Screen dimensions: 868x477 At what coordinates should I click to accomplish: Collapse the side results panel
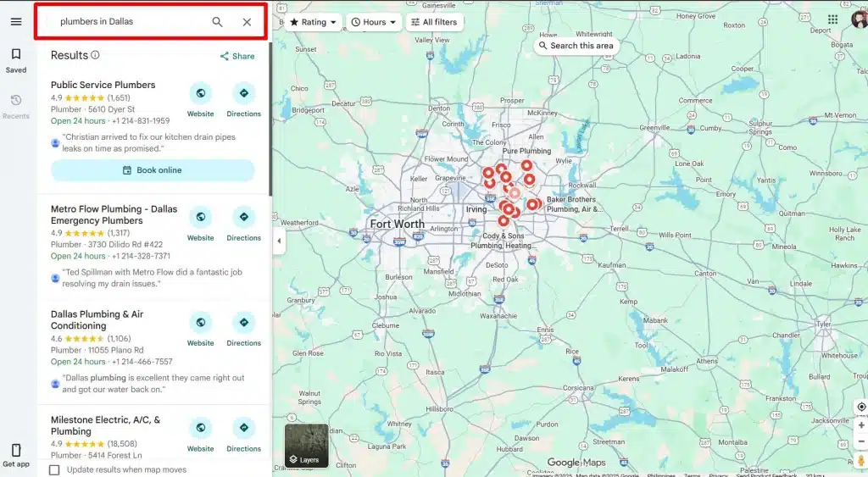coord(279,241)
